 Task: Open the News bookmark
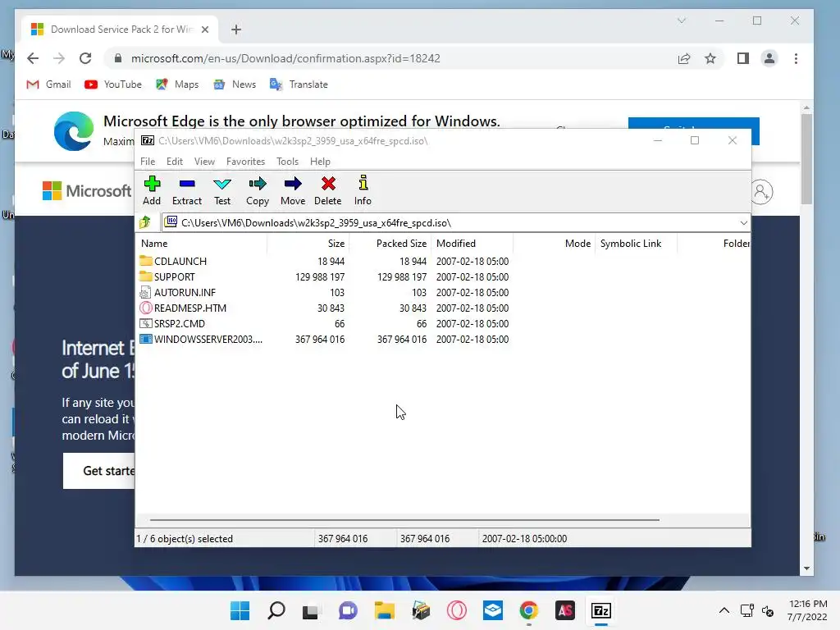(x=235, y=84)
